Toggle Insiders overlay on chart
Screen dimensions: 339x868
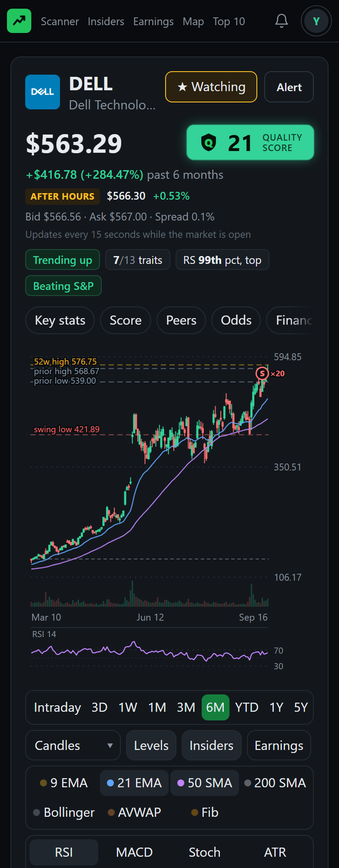tap(212, 745)
